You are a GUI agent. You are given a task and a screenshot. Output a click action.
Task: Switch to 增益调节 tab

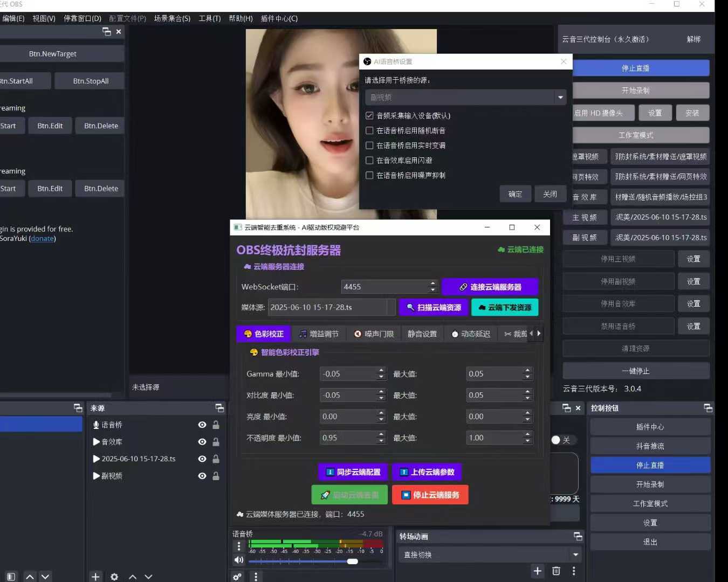319,334
